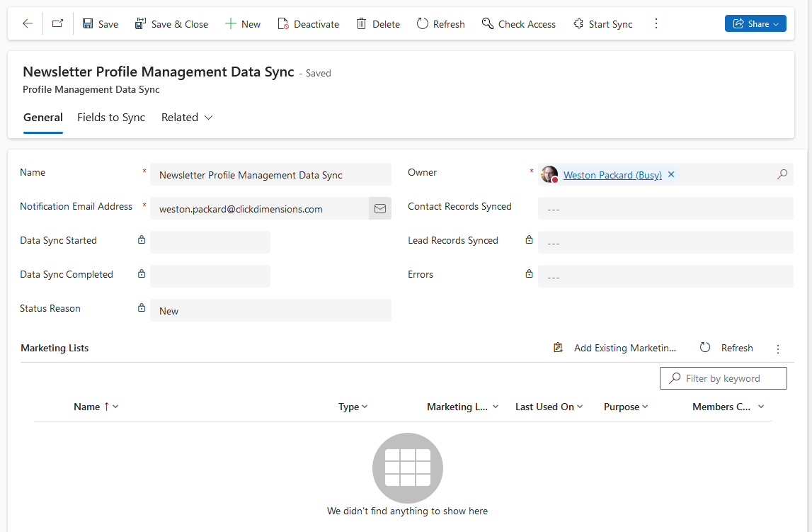Open record in new window icon
The width and height of the screenshot is (812, 532).
click(57, 24)
